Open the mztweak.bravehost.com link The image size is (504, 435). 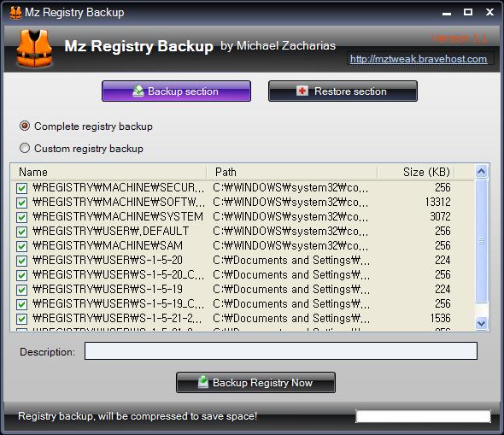(419, 59)
